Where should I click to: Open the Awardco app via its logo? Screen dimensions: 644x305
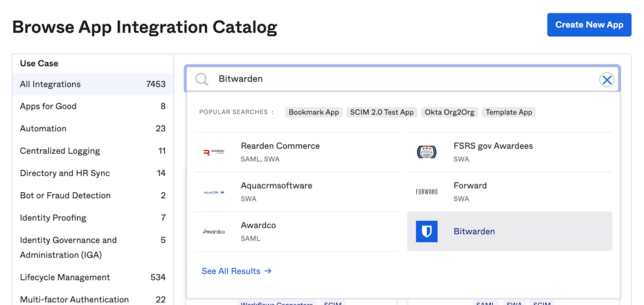click(x=214, y=231)
